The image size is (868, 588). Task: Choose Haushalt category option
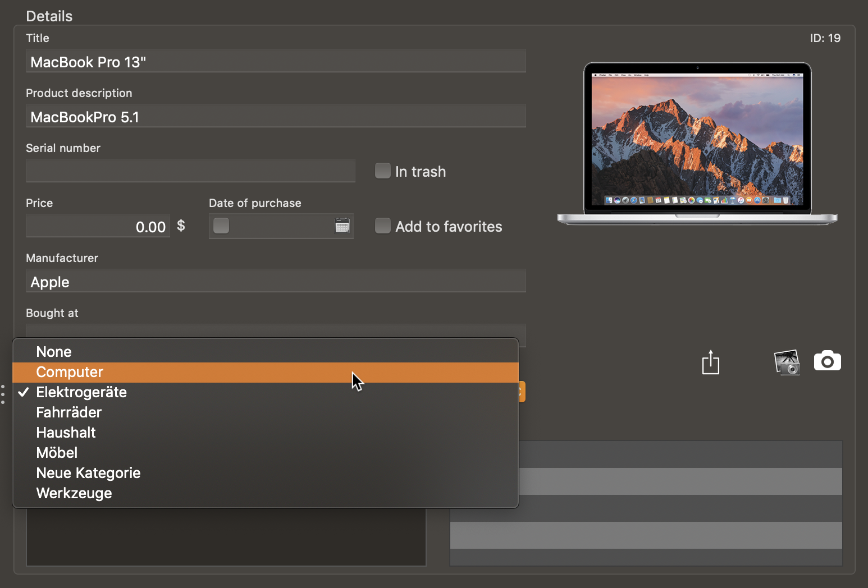266,433
